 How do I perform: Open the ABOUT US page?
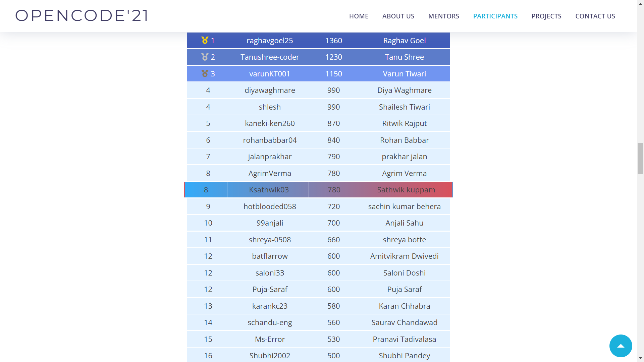coord(398,16)
